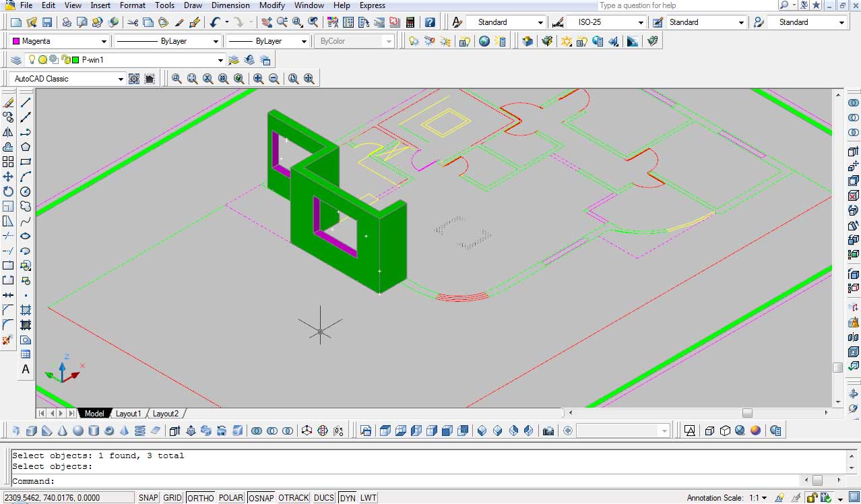Open the QuickCalc calculator
The height and width of the screenshot is (504, 861).
(410, 22)
